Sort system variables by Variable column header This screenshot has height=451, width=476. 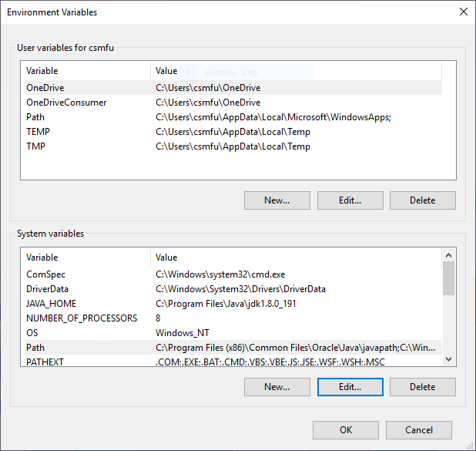pyautogui.click(x=85, y=257)
